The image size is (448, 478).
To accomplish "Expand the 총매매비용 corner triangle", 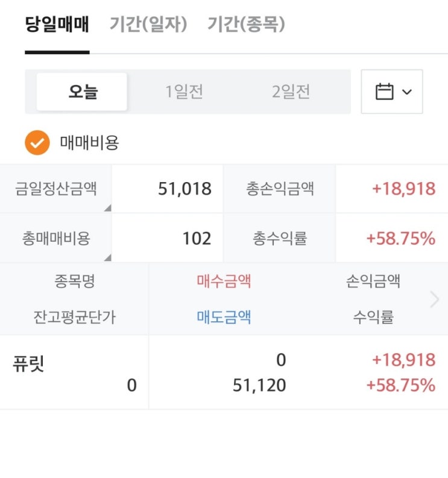I will click(108, 257).
